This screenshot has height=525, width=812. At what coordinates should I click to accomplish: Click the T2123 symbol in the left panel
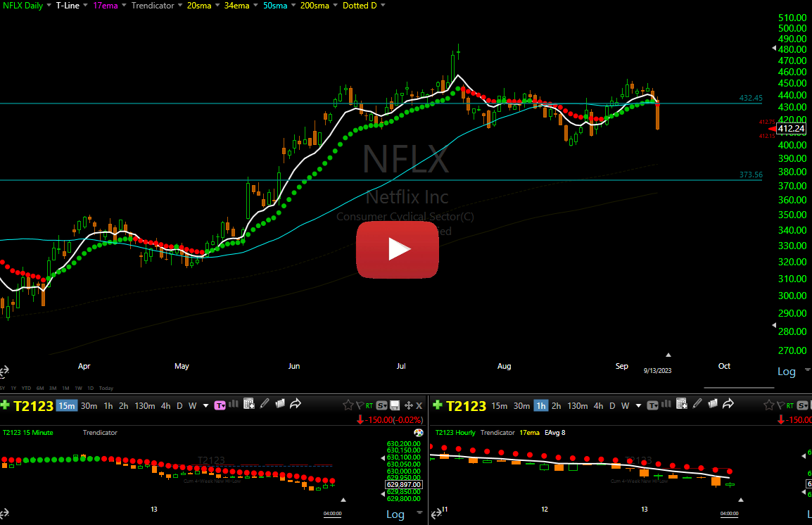[x=33, y=406]
